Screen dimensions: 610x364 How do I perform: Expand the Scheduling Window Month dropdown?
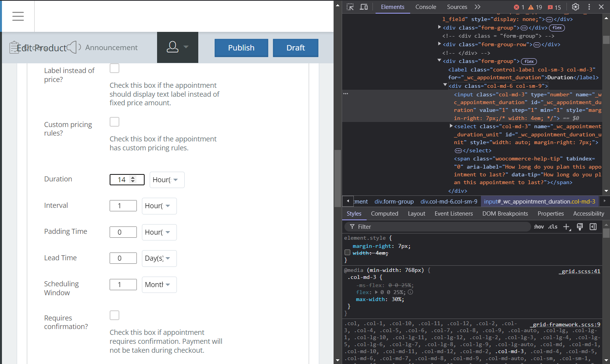coord(159,285)
